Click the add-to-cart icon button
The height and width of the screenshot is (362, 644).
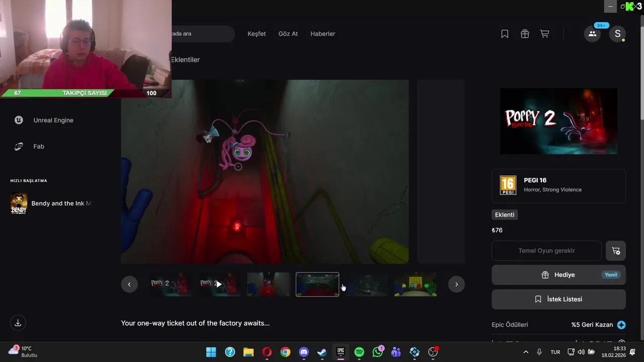[616, 250]
